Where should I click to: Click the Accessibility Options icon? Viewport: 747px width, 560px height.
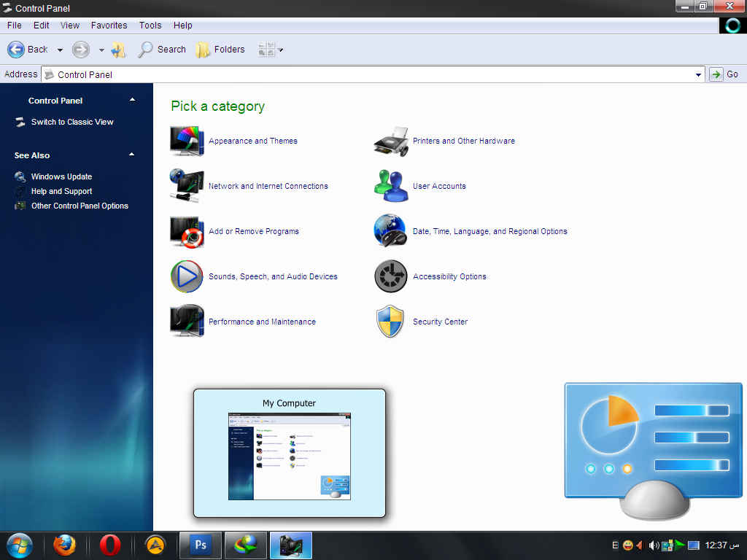coord(391,276)
